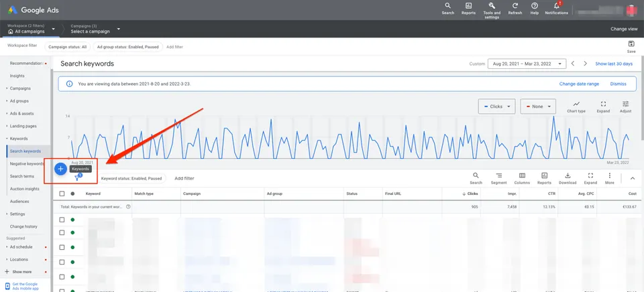Open Audiences in the sidebar
The height and width of the screenshot is (292, 644).
click(x=19, y=202)
